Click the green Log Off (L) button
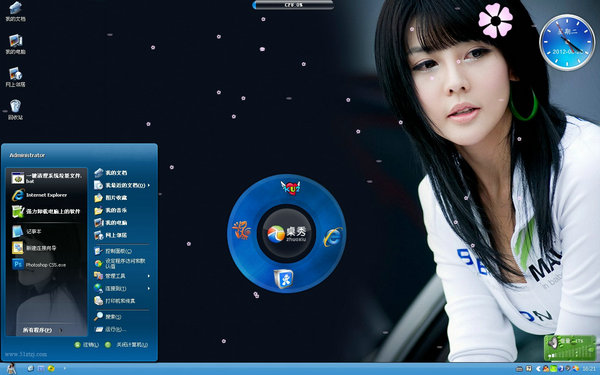Viewport: 600px width, 375px height. pyautogui.click(x=87, y=345)
